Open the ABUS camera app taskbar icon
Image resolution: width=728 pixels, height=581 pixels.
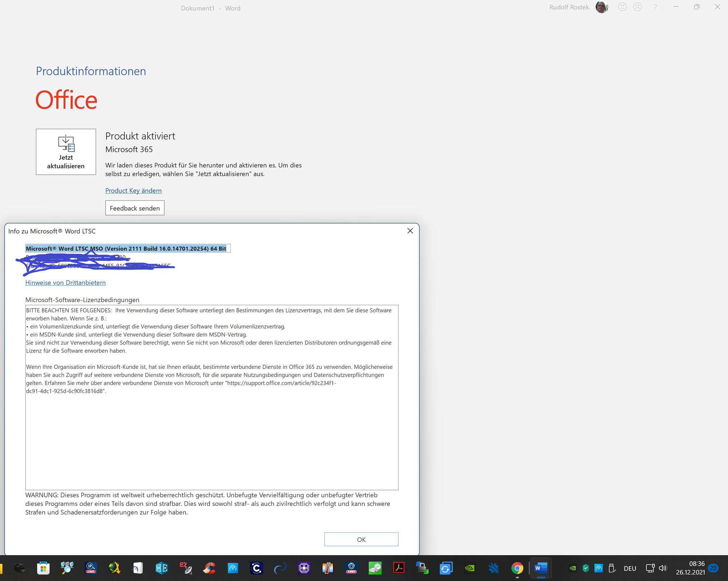tap(351, 568)
